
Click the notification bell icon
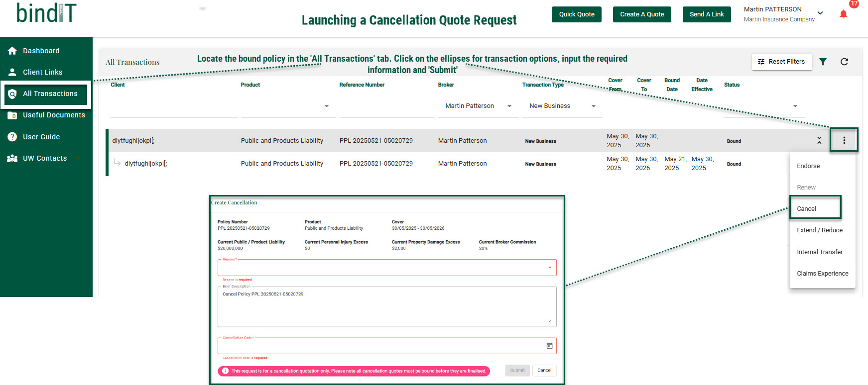point(843,14)
